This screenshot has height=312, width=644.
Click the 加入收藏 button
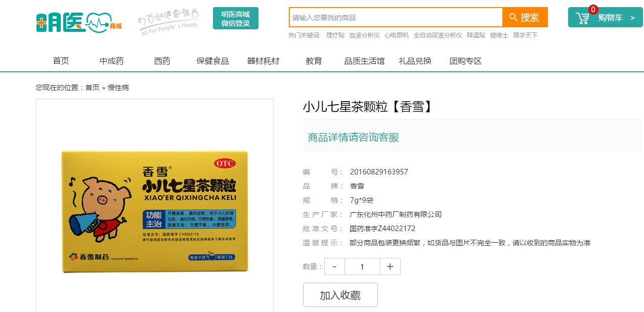click(340, 295)
